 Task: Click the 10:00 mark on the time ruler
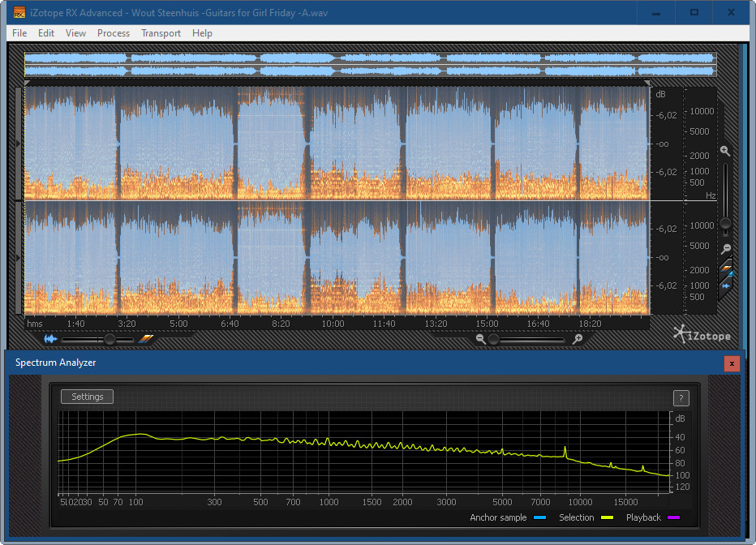point(333,324)
